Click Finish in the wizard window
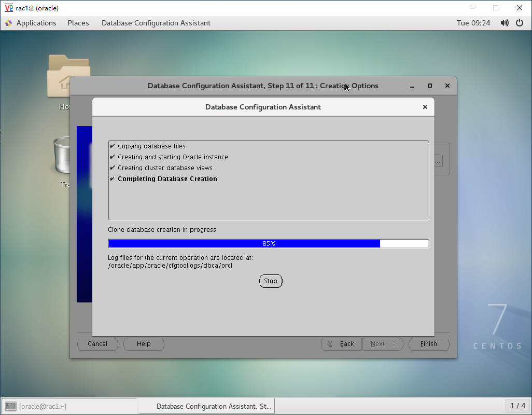The image size is (532, 415). pyautogui.click(x=429, y=344)
